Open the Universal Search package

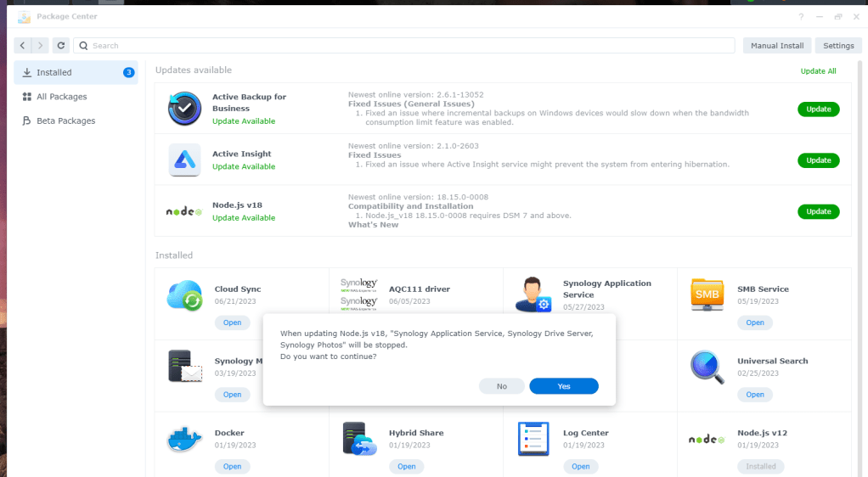pos(754,395)
